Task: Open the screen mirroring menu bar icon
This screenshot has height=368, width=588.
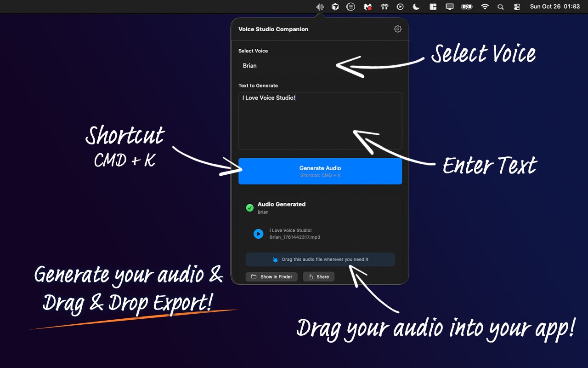Action: pos(449,6)
